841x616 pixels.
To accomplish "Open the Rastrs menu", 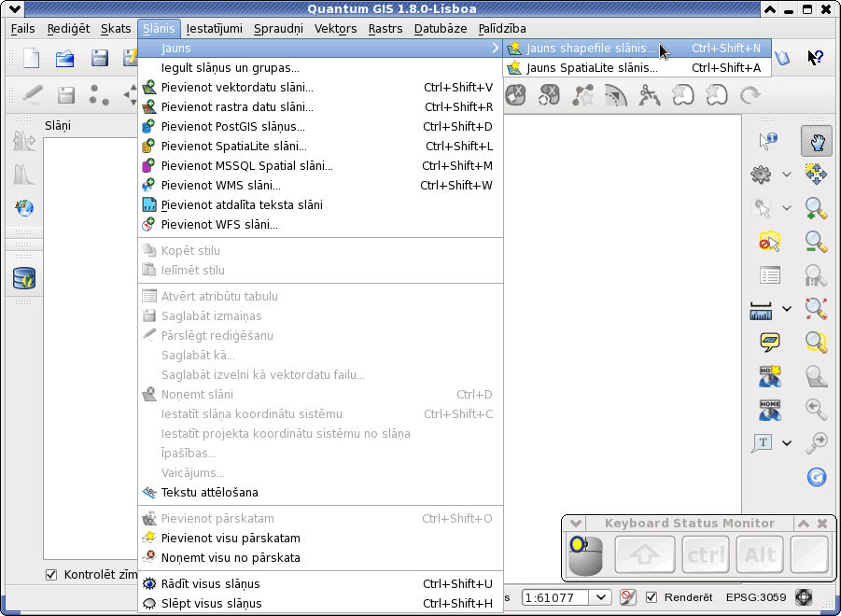I will (x=385, y=28).
